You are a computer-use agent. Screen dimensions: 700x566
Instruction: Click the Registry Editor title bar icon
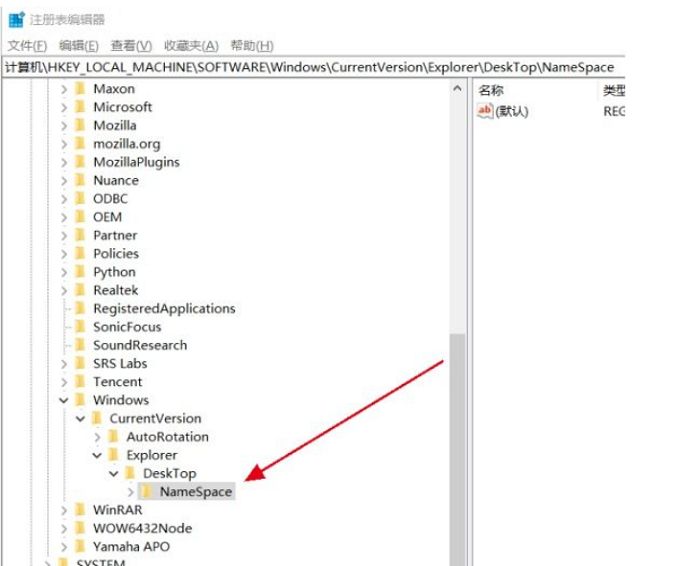17,19
